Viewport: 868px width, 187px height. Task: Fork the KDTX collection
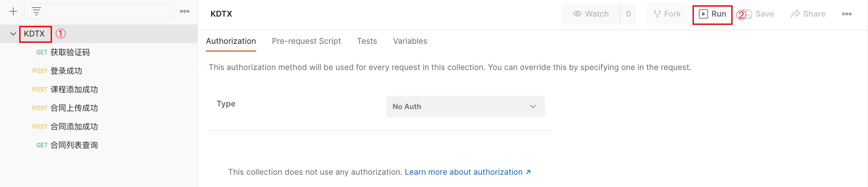point(667,14)
